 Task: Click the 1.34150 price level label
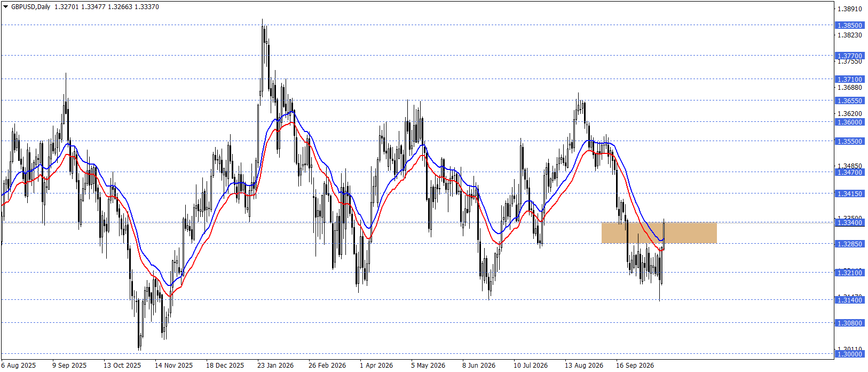point(849,193)
